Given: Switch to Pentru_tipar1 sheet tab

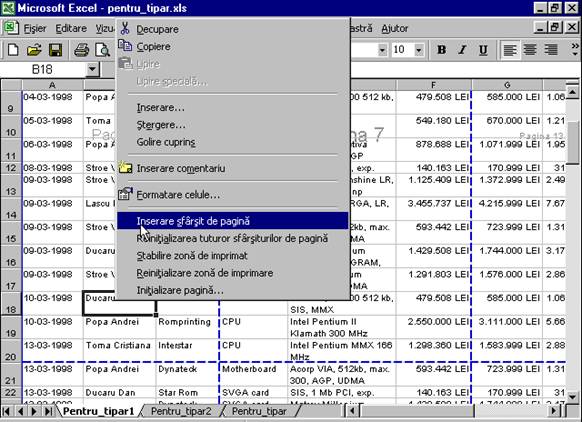Looking at the screenshot, I should click(x=99, y=411).
